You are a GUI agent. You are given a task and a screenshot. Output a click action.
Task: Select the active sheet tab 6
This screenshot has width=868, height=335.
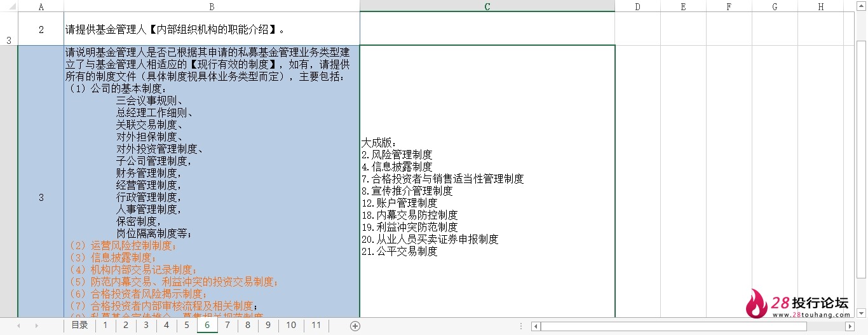pyautogui.click(x=207, y=325)
